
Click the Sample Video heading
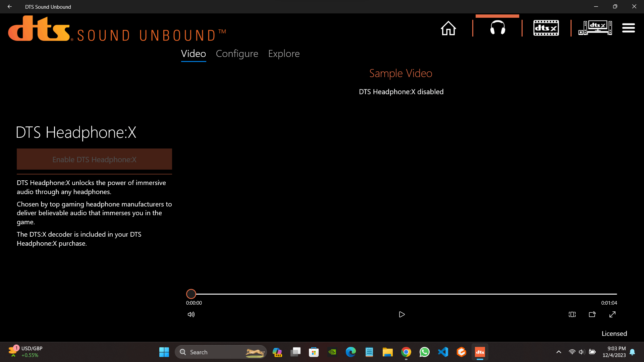click(x=400, y=73)
